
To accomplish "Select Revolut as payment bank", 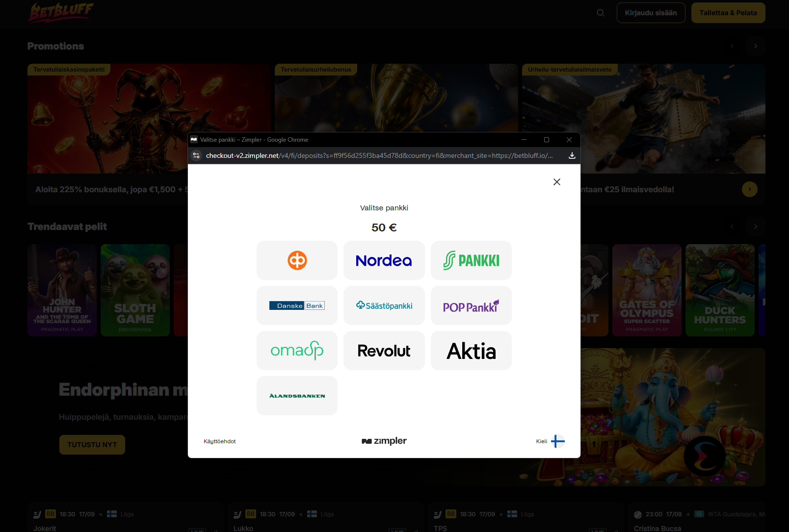I will pyautogui.click(x=384, y=351).
